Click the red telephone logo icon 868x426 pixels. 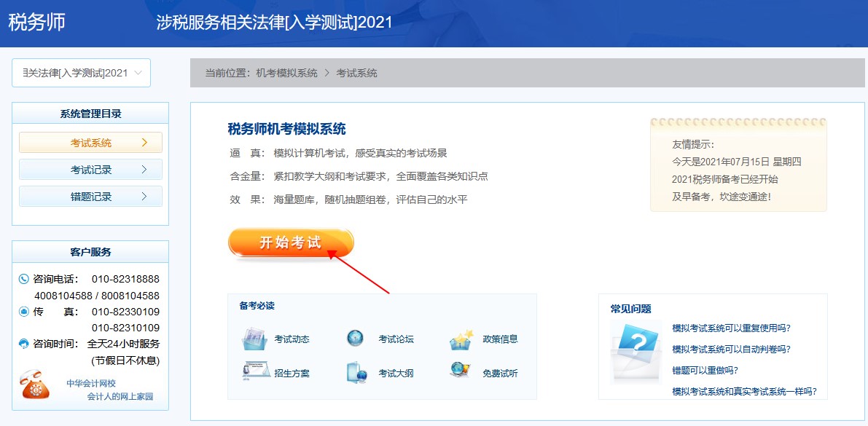click(36, 386)
